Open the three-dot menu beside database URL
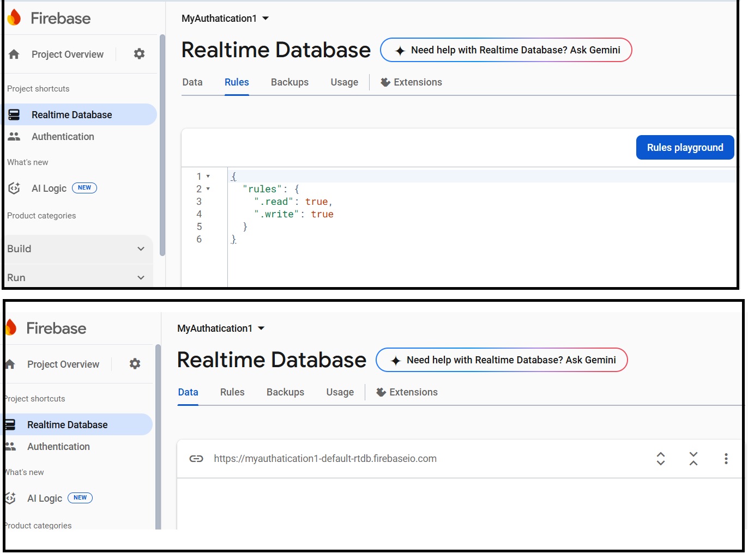748x560 pixels. [726, 459]
